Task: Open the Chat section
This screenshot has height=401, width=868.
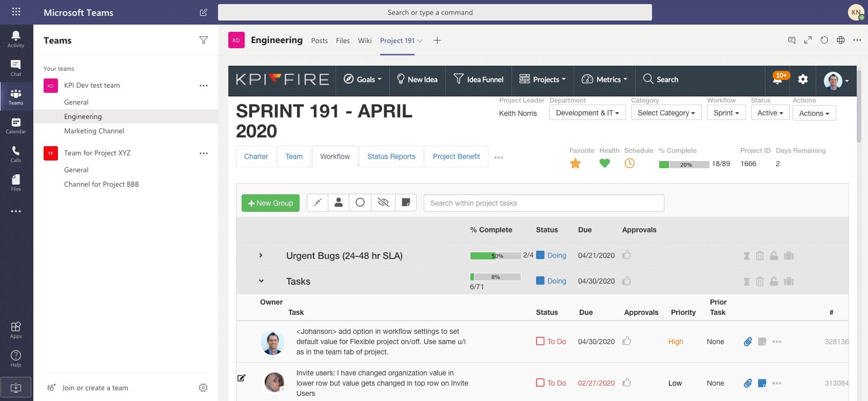Action: [16, 68]
